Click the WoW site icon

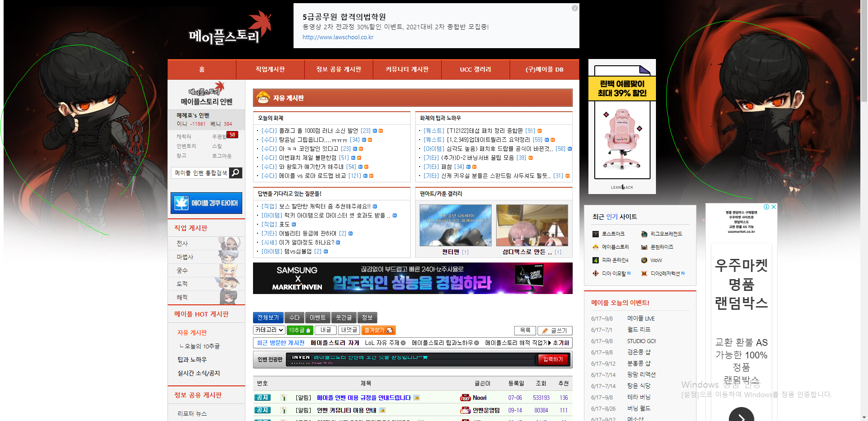point(644,260)
